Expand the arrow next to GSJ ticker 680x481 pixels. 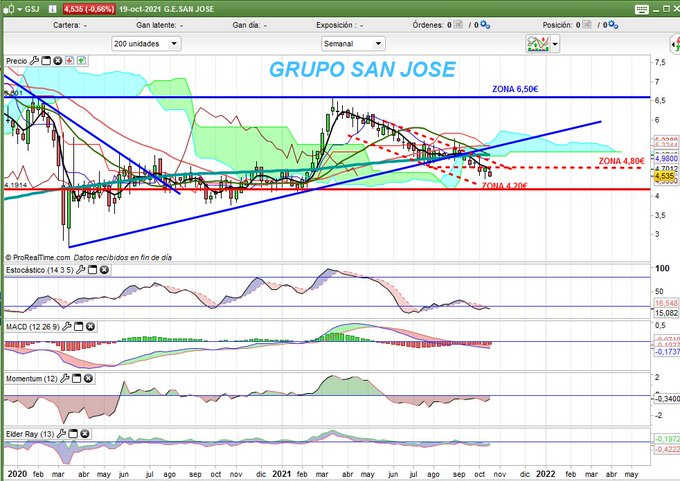(20, 9)
